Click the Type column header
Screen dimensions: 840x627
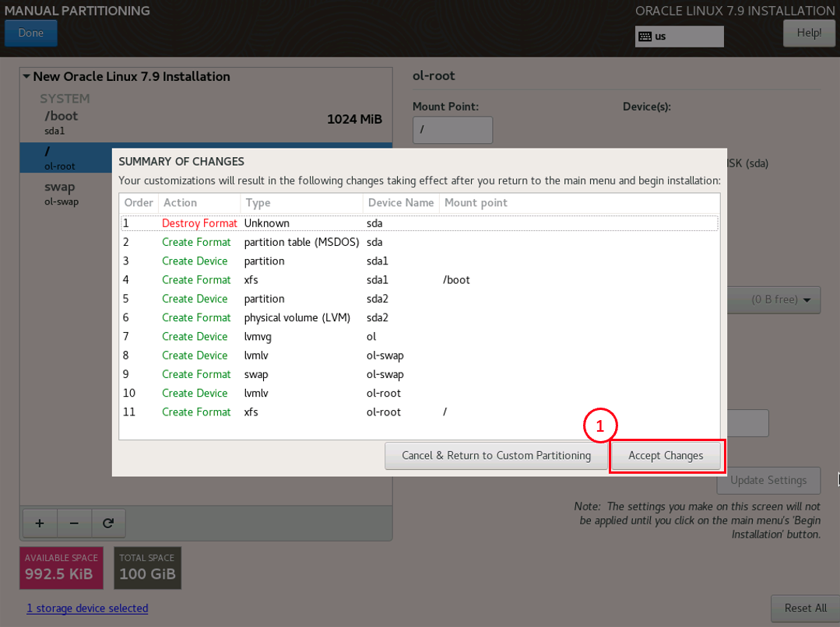[301, 203]
